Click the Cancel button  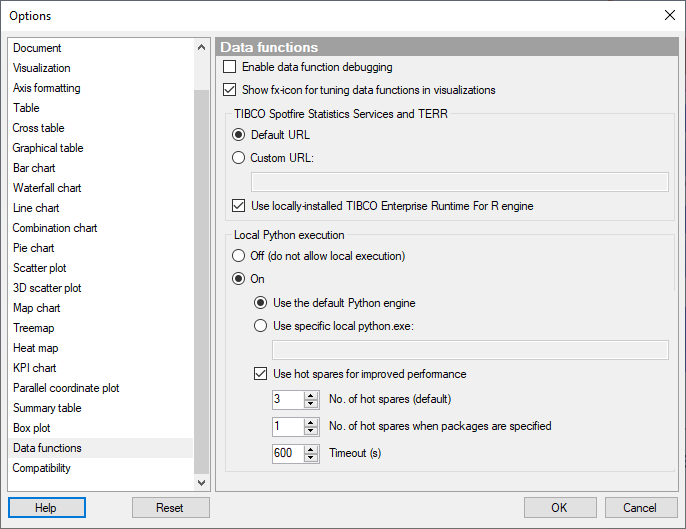(641, 508)
